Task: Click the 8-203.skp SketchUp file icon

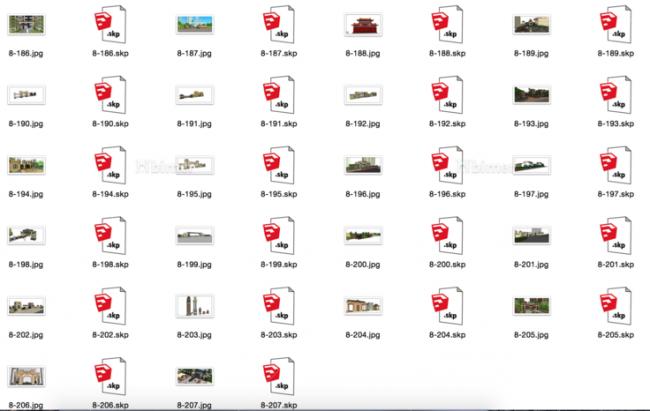Action: click(276, 306)
